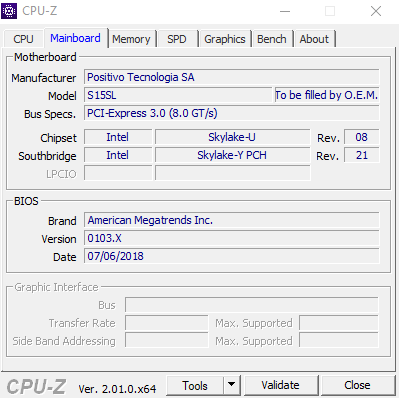
Task: Switch to the CPU tab
Action: 23,39
